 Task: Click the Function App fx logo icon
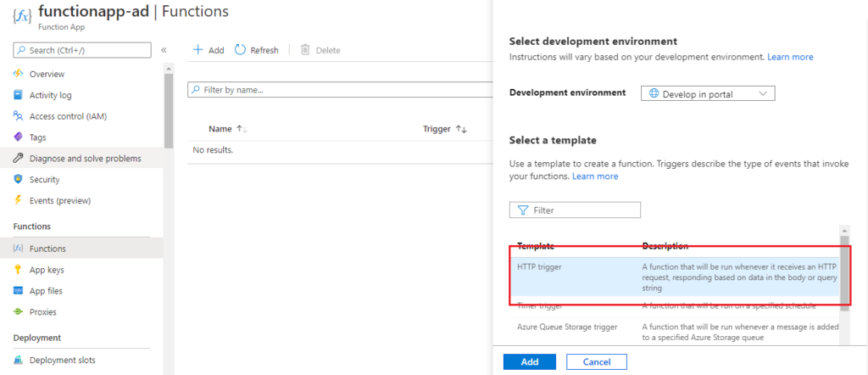22,15
